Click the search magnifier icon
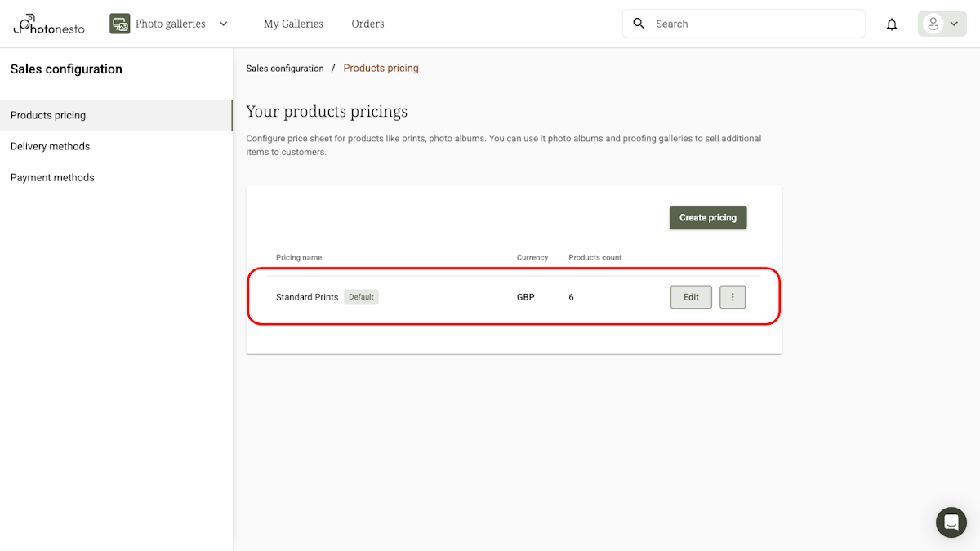 pyautogui.click(x=639, y=24)
